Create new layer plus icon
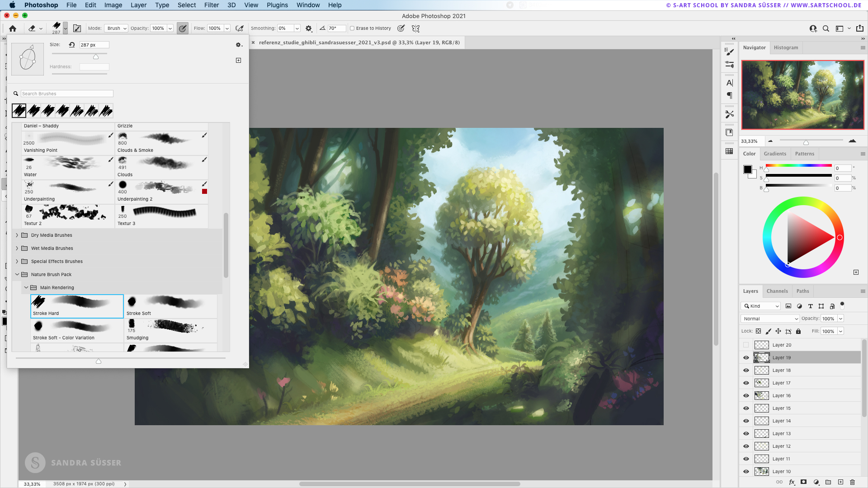Image resolution: width=868 pixels, height=488 pixels. click(840, 482)
